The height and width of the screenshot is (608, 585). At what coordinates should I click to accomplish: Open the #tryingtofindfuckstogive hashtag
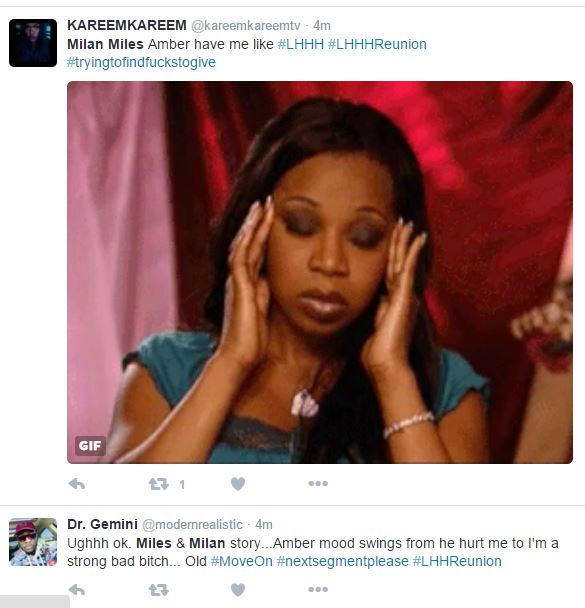coord(141,62)
